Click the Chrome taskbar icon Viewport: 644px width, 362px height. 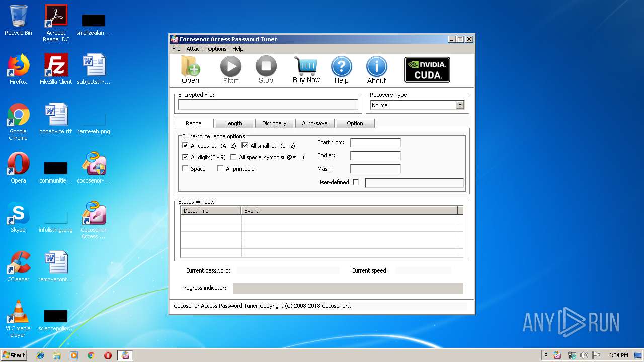91,355
